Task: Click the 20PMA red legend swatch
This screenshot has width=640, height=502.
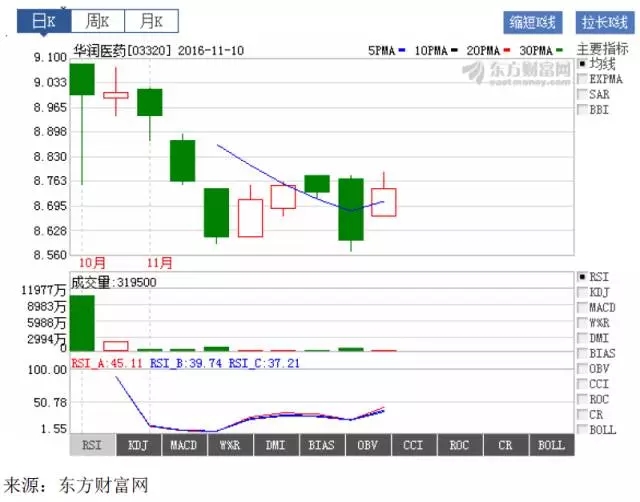Action: (507, 51)
